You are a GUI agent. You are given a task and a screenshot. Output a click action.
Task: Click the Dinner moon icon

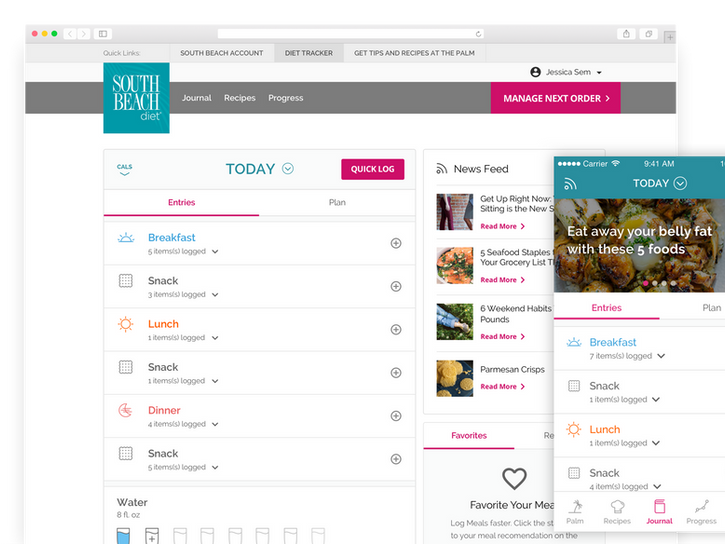pos(125,410)
